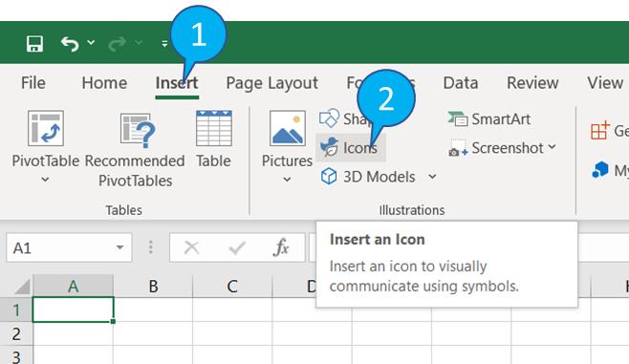This screenshot has width=629, height=364.
Task: Open the Name Box dropdown arrow
Action: pyautogui.click(x=119, y=247)
